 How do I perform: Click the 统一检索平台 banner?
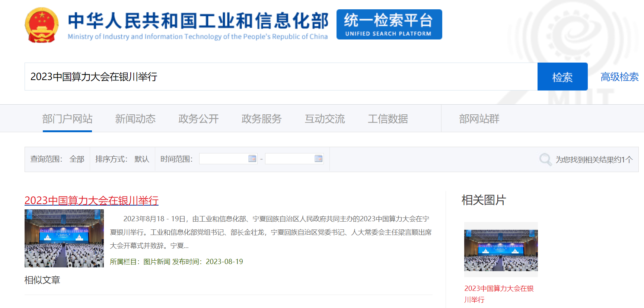[389, 25]
